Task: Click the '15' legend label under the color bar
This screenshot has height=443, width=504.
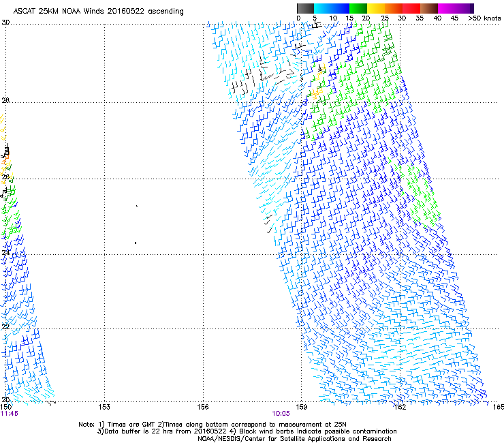Action: coord(349,18)
